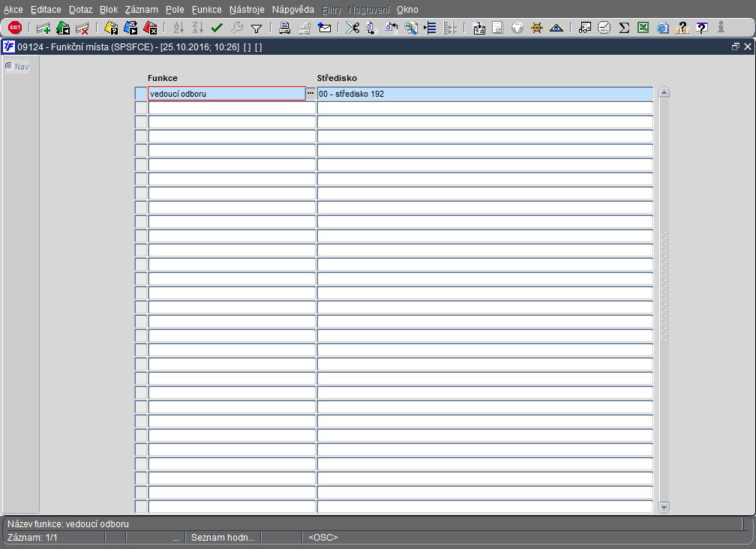
Task: Click the magnifying glass search document icon
Action: tap(411, 28)
